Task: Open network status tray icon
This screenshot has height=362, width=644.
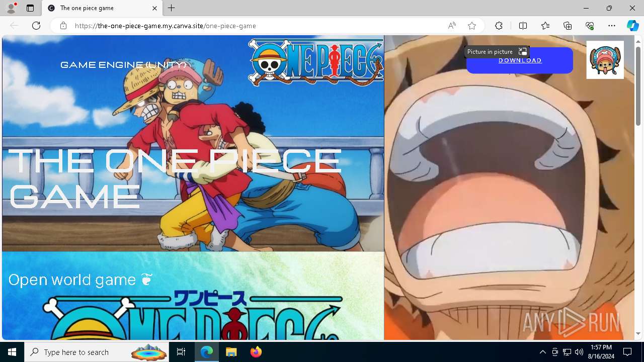Action: 567,352
